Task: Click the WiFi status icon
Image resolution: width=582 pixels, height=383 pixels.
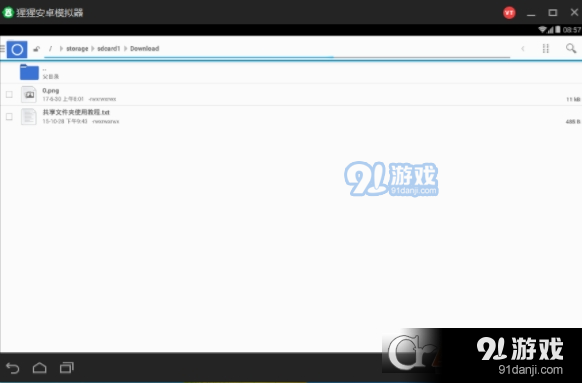Action: [x=542, y=30]
